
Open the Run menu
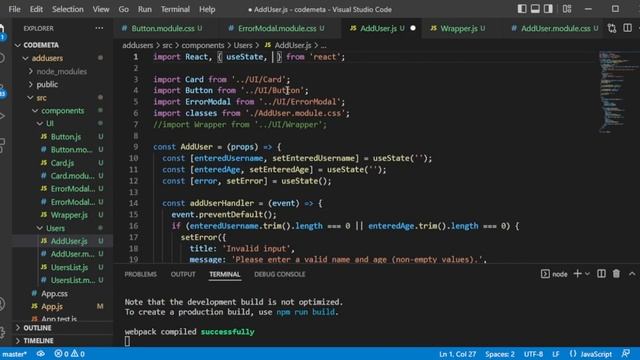pos(144,9)
